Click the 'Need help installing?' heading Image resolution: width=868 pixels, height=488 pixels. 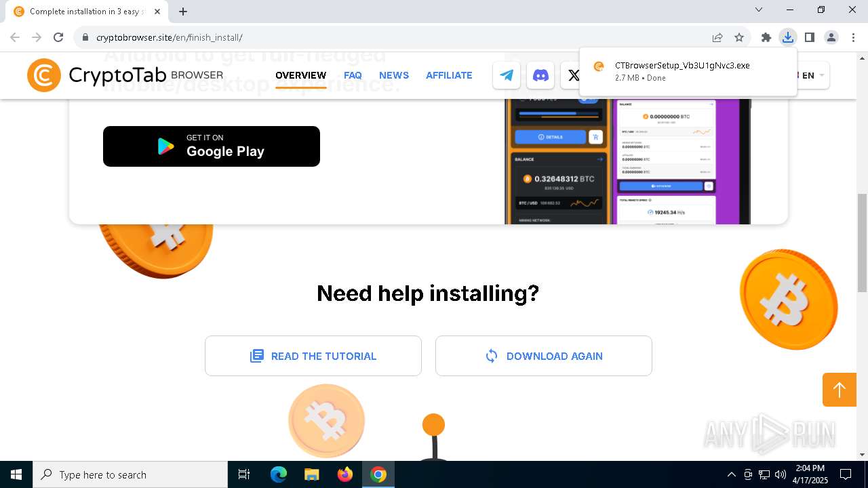[x=428, y=293]
